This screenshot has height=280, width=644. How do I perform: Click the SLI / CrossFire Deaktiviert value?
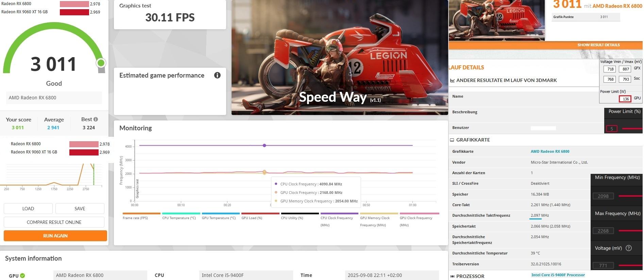click(x=540, y=183)
